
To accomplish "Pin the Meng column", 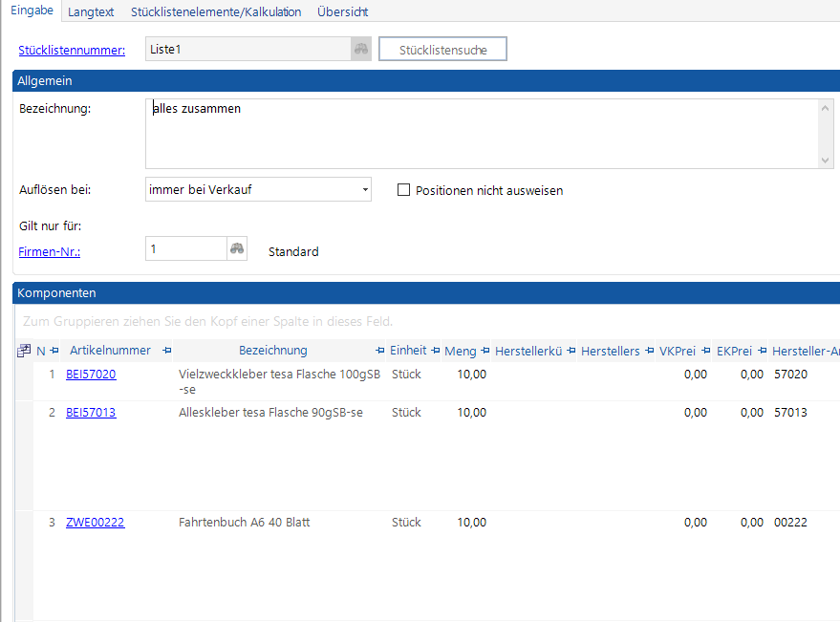I will 485,351.
